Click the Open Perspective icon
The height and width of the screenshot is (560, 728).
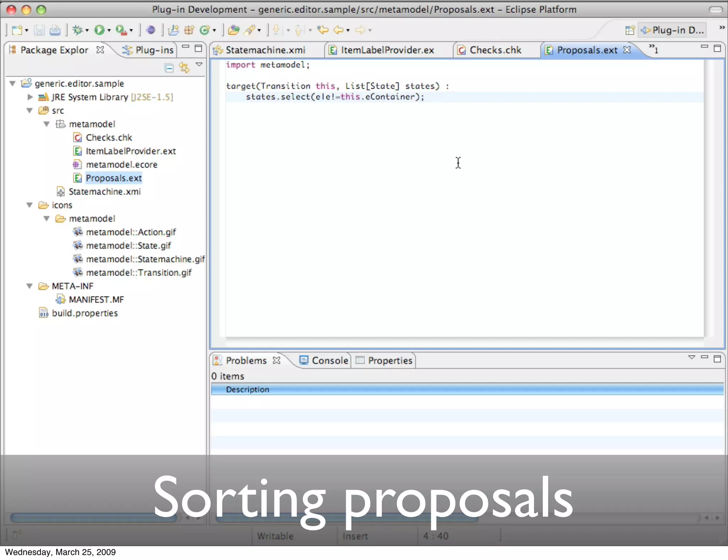pyautogui.click(x=630, y=30)
